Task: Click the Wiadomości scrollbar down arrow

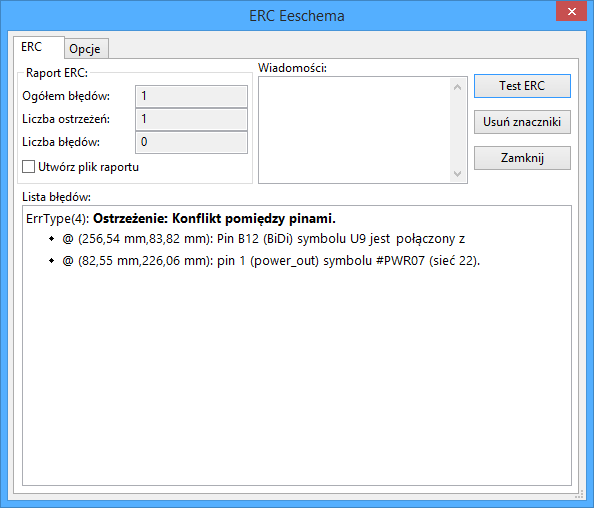Action: pyautogui.click(x=457, y=174)
